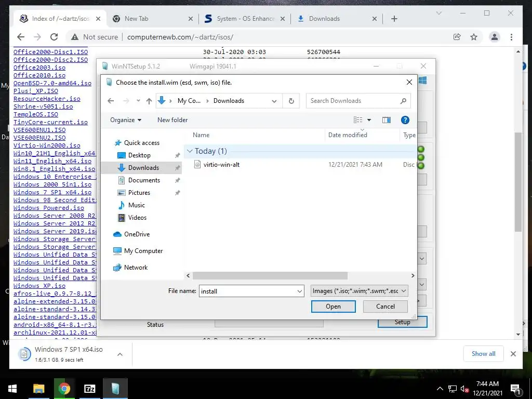Go back in Chrome browser
Image resolution: width=532 pixels, height=399 pixels.
tap(21, 37)
